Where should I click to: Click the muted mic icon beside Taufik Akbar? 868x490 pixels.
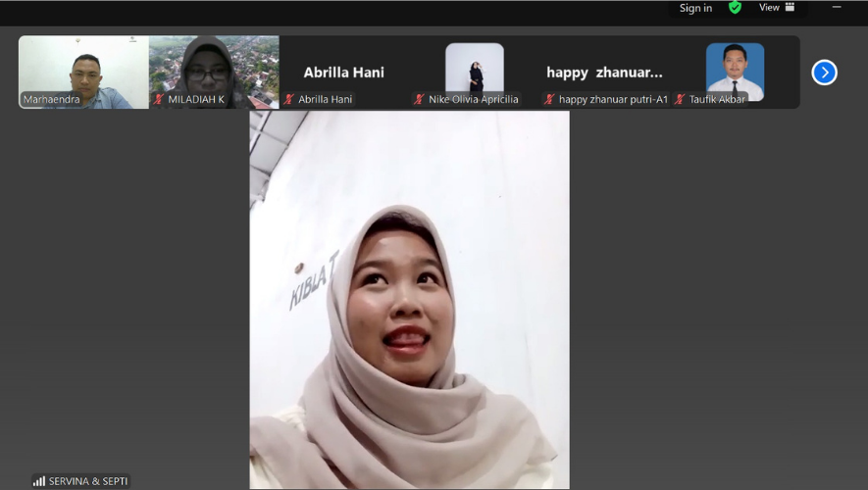point(680,99)
